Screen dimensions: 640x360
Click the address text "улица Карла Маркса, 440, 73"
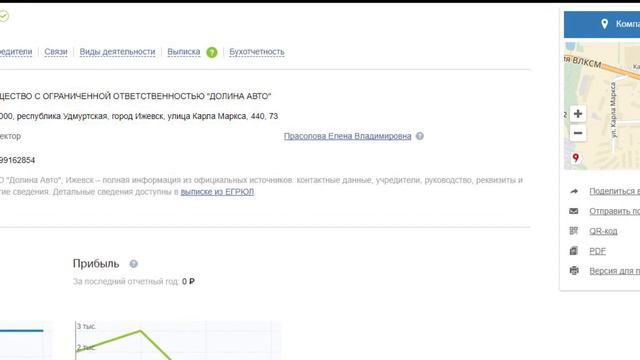pyautogui.click(x=223, y=116)
